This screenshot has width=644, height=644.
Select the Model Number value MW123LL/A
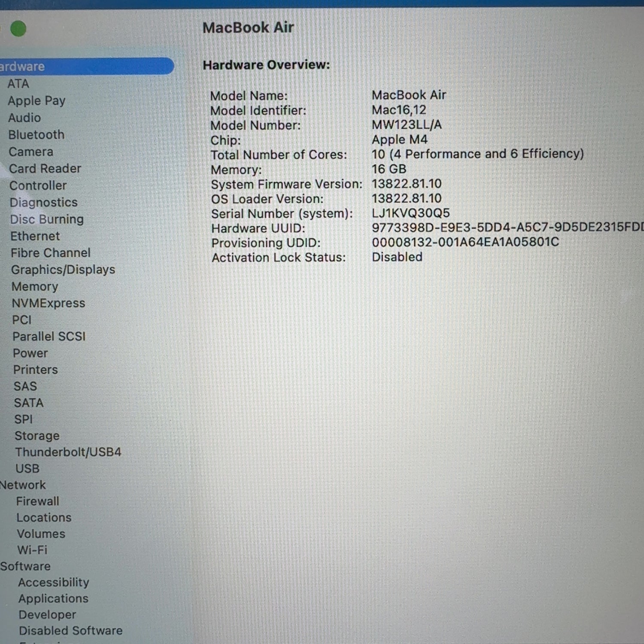(x=407, y=125)
